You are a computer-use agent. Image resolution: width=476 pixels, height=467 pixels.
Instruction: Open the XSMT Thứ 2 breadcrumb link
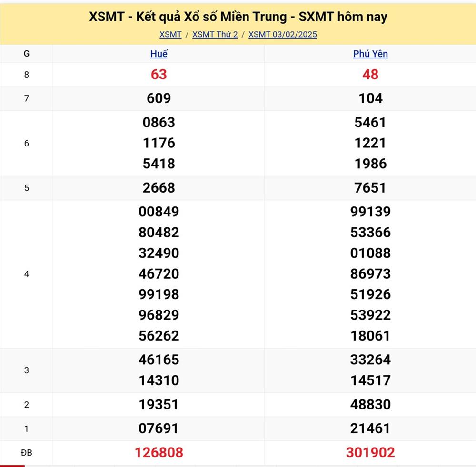pos(215,34)
